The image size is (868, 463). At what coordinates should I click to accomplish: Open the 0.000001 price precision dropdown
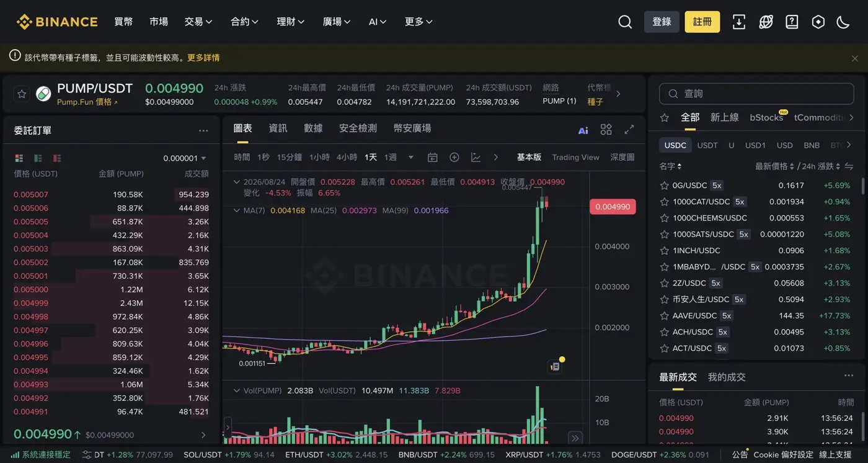185,158
